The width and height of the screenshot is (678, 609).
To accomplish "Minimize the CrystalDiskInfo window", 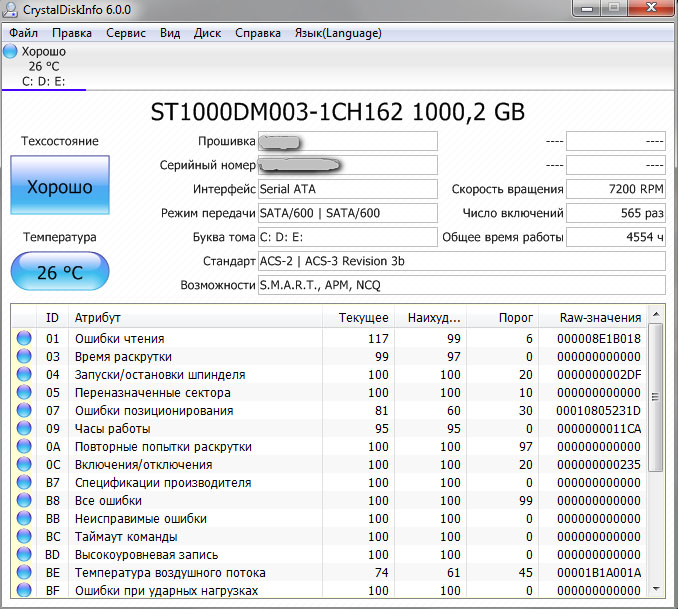I will (587, 8).
